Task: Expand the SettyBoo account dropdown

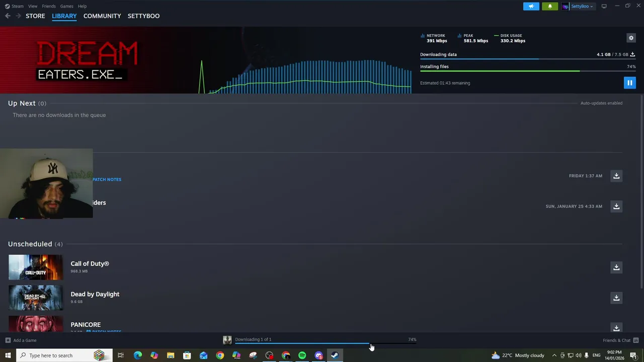Action: coord(592,7)
